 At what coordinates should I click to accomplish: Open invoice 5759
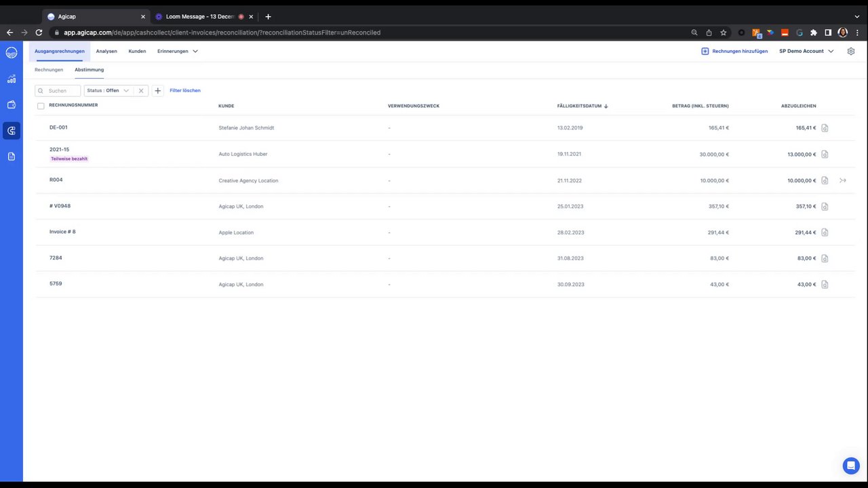click(56, 283)
